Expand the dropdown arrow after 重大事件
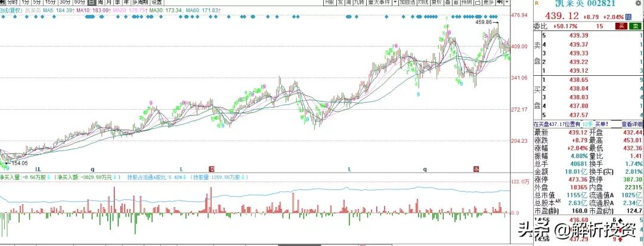The width and height of the screenshot is (644, 246). 395,2
